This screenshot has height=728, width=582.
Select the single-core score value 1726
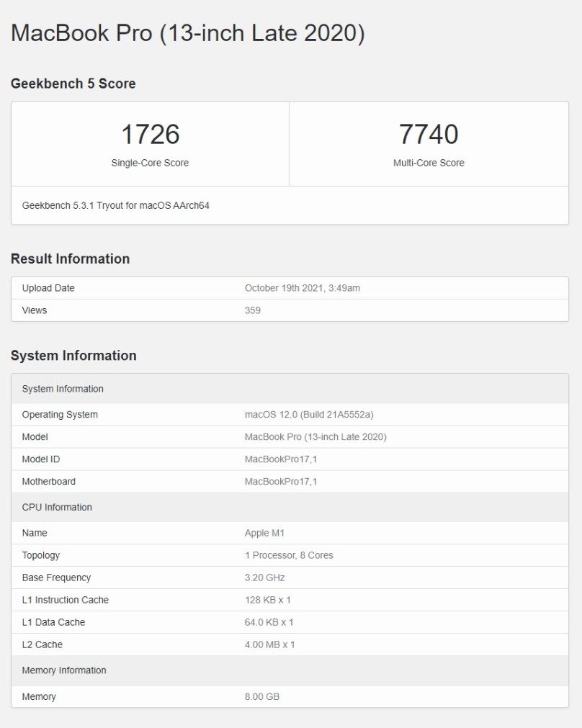click(x=150, y=134)
